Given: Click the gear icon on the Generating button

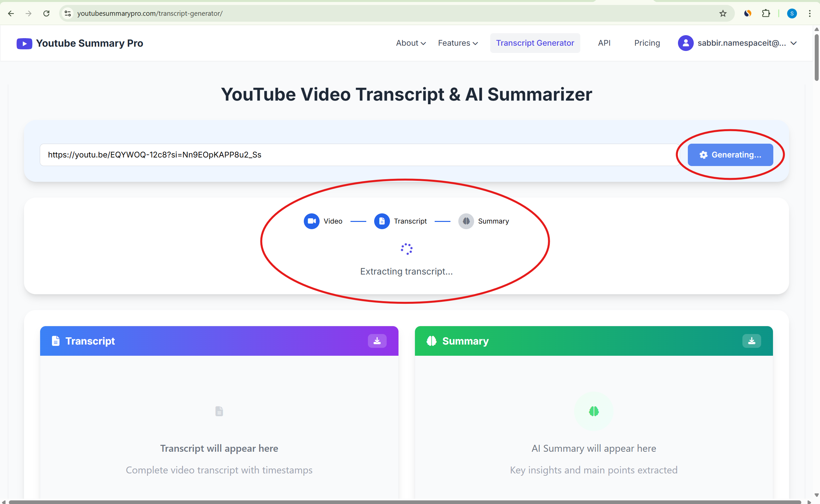Looking at the screenshot, I should point(704,154).
